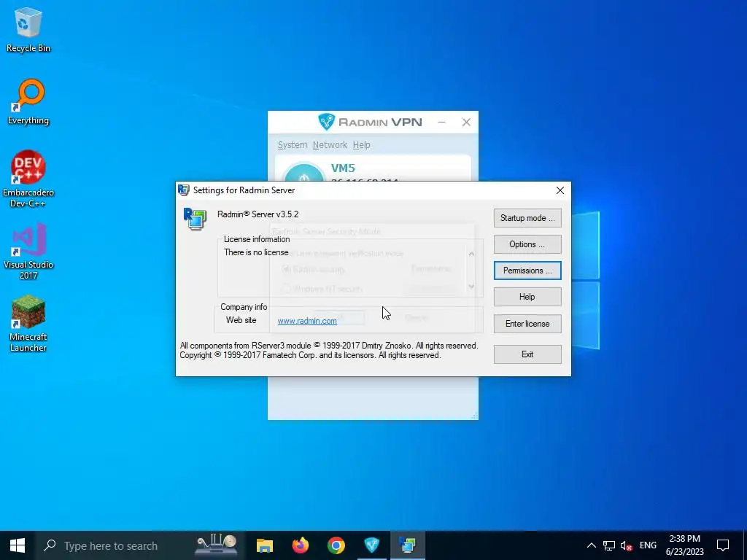This screenshot has height=560, width=747.
Task: Select the Visual Studio 2017 desktop icon
Action: coord(28,251)
